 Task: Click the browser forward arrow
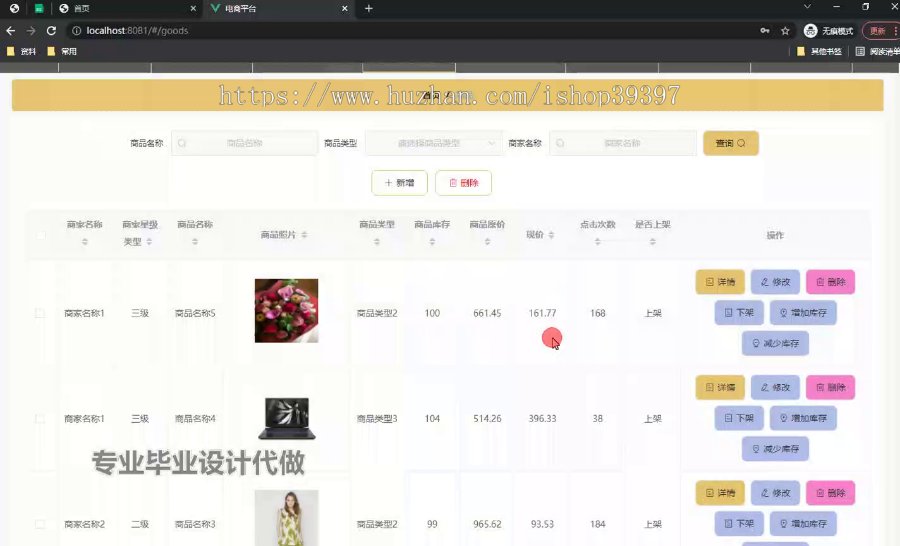(31, 30)
